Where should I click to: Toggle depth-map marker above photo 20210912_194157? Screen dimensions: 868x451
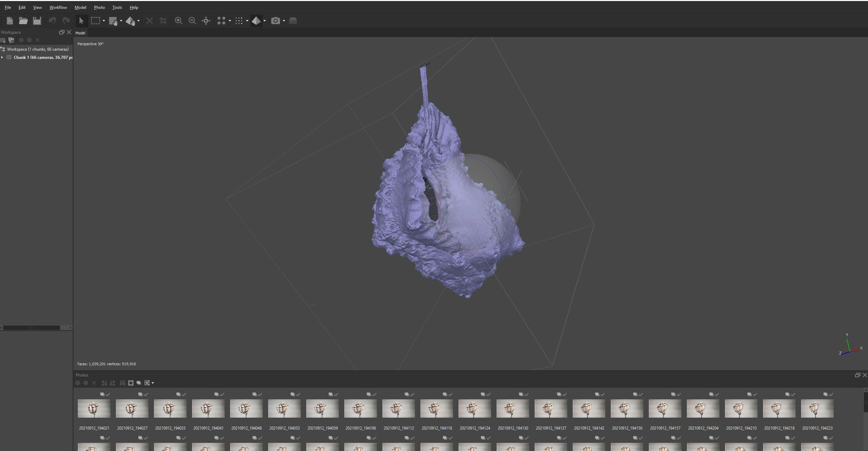pos(673,395)
